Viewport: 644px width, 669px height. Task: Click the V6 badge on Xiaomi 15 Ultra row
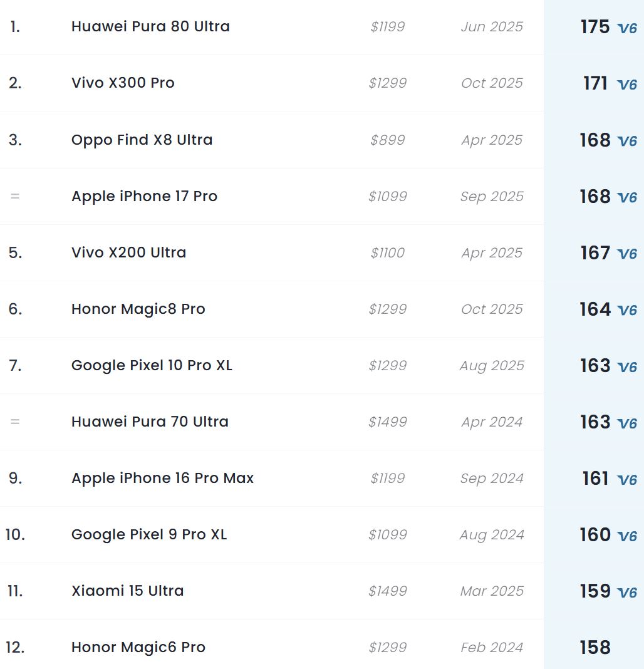(626, 592)
